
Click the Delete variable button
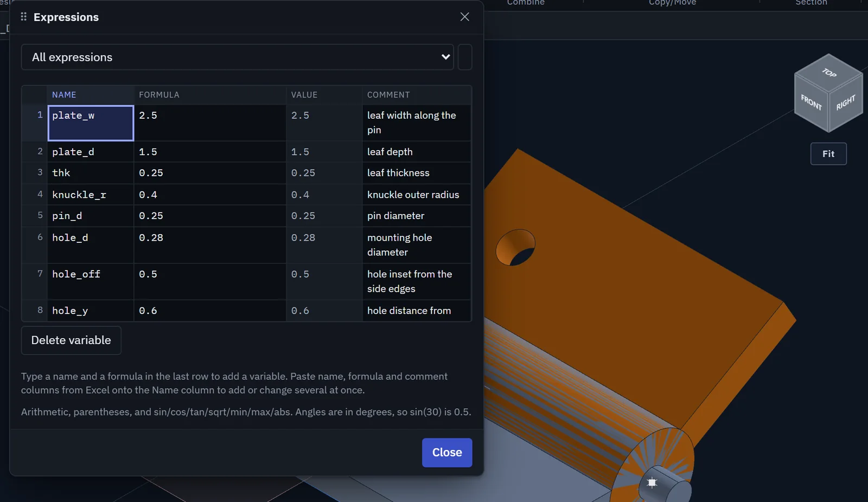point(71,340)
